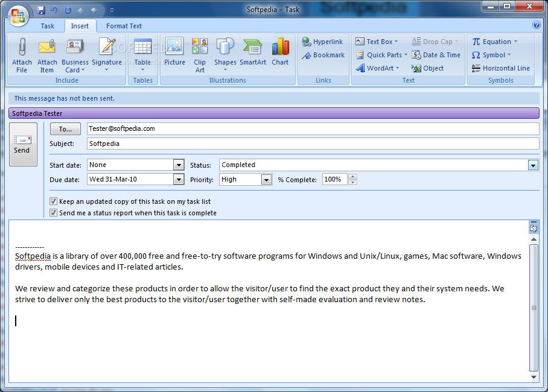Click the Subject field
Screen dimensions: 548x392
[313, 144]
